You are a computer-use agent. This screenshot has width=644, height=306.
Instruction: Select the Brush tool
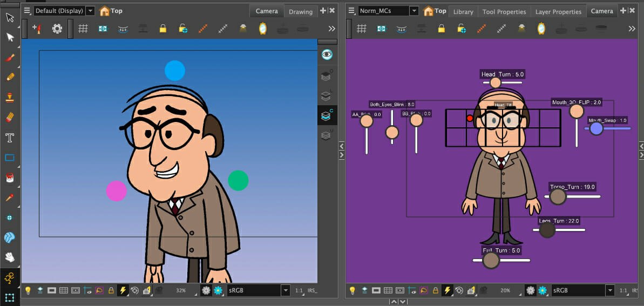click(10, 58)
